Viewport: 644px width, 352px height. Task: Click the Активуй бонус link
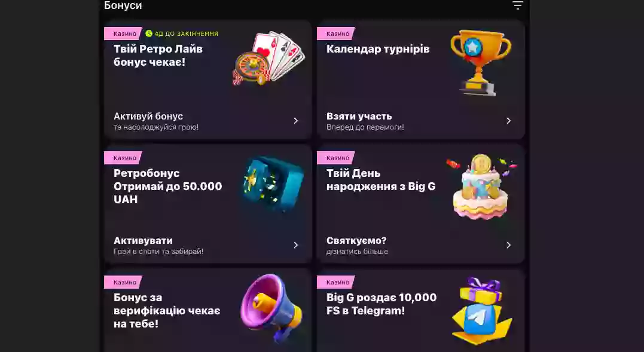point(148,116)
